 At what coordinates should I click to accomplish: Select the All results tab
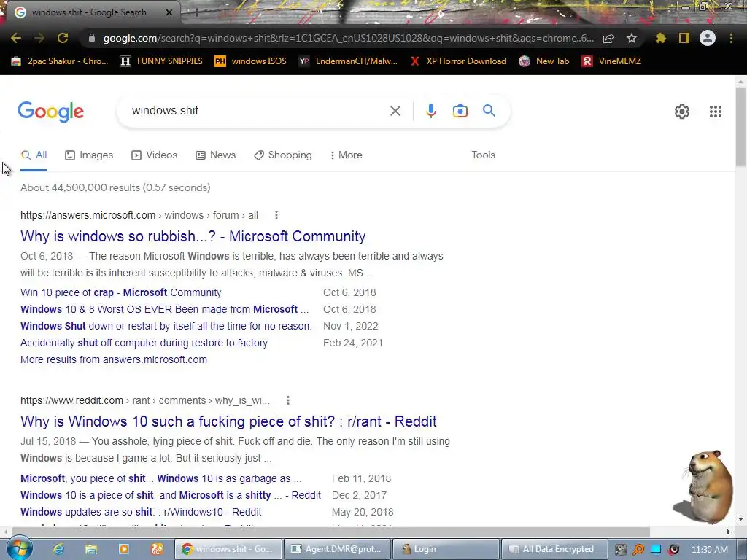point(34,155)
